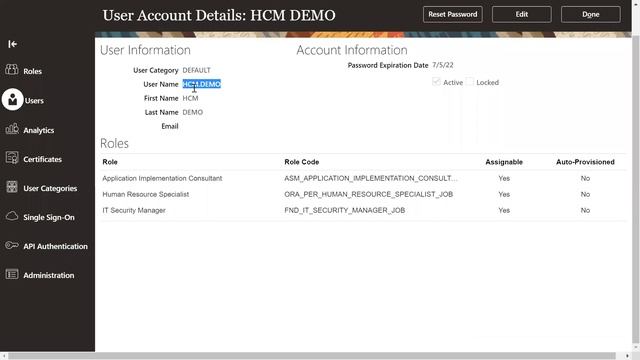Screen dimensions: 640x360
Task: Click the Last Name value DEMO
Action: 193,112
